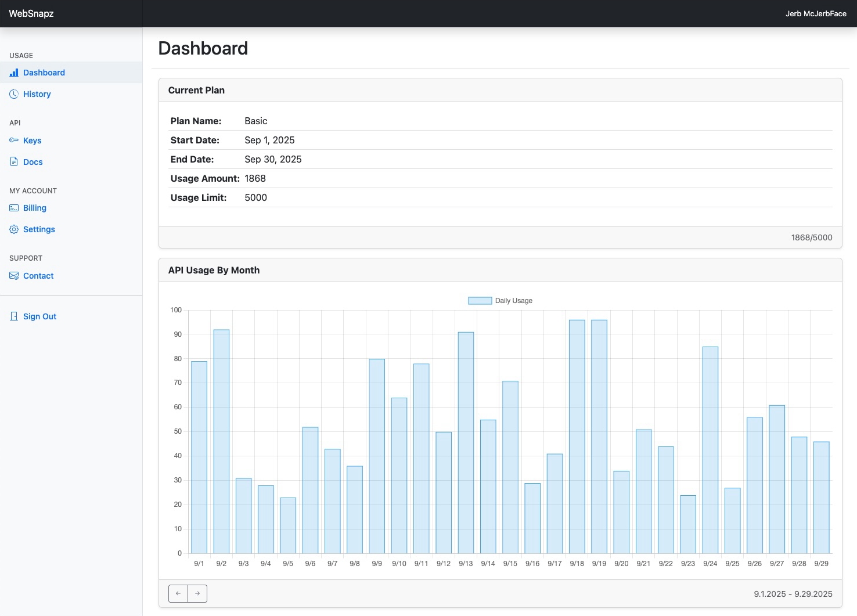Toggle the Daily Usage legend entry
The height and width of the screenshot is (616, 857).
(x=500, y=300)
